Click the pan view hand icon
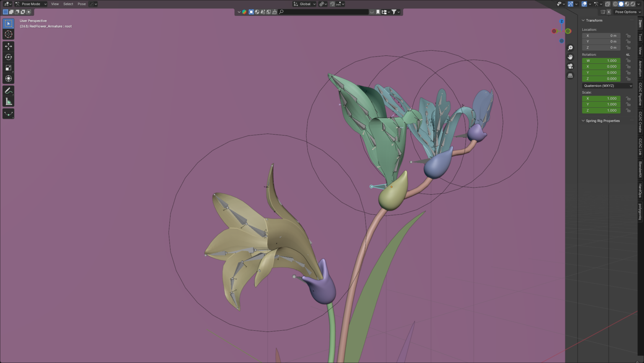 coord(570,57)
